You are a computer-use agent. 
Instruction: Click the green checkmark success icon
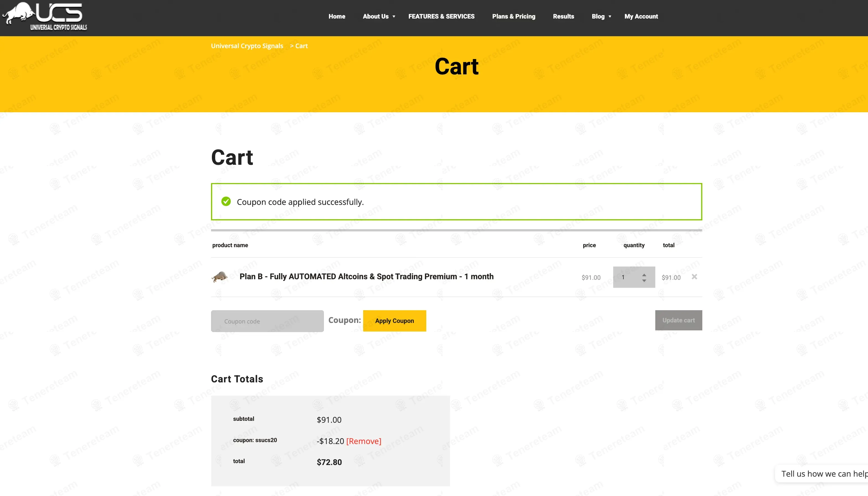[x=226, y=201]
